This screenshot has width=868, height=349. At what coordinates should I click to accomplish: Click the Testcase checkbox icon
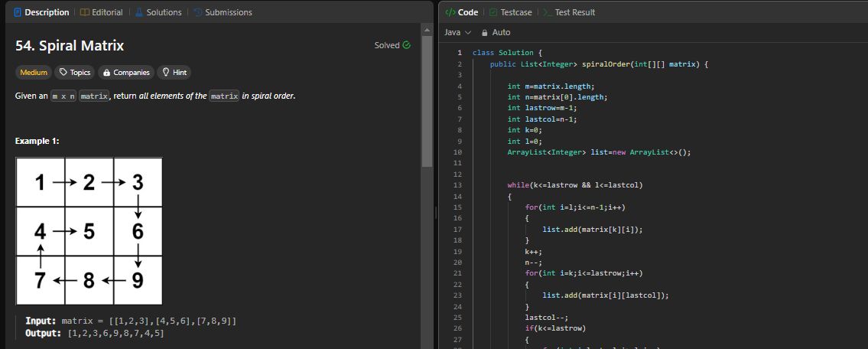click(x=493, y=12)
